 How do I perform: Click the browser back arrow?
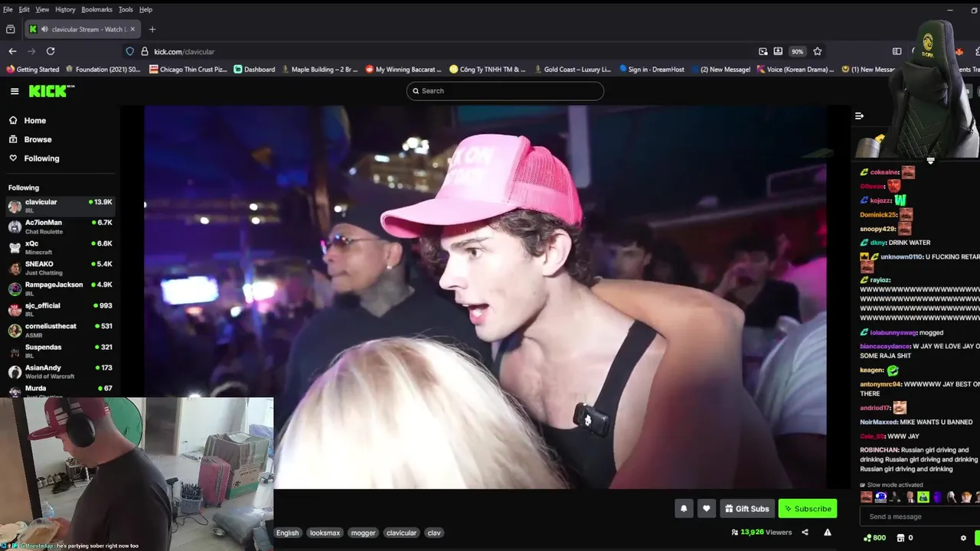12,51
